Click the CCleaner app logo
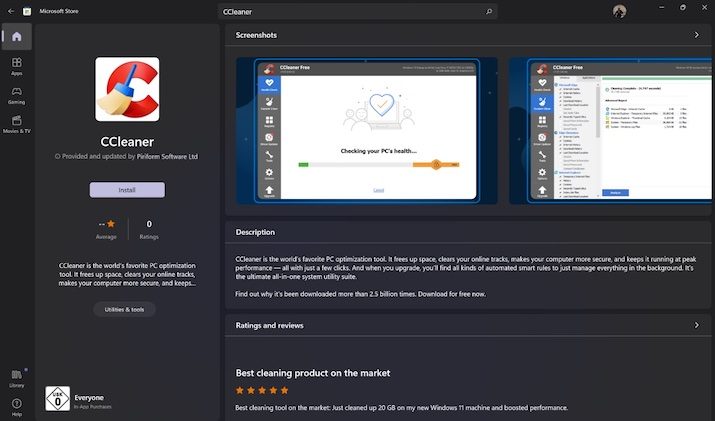Image resolution: width=715 pixels, height=421 pixels. pos(127,89)
